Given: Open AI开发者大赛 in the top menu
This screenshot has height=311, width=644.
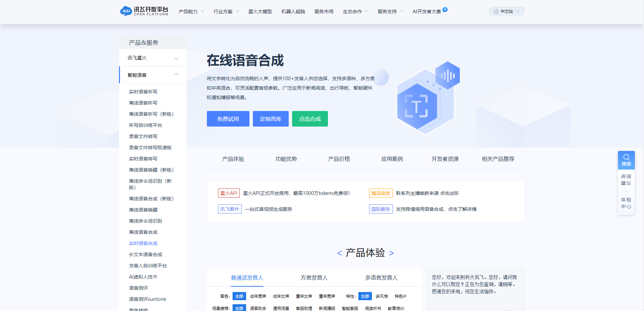Looking at the screenshot, I should pos(427,12).
